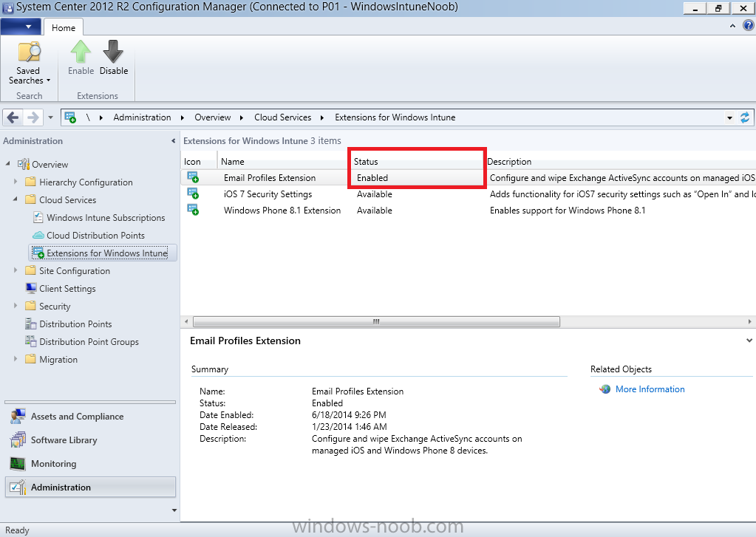Viewport: 756px width, 537px height.
Task: Collapse the Overview tree node
Action: point(7,164)
